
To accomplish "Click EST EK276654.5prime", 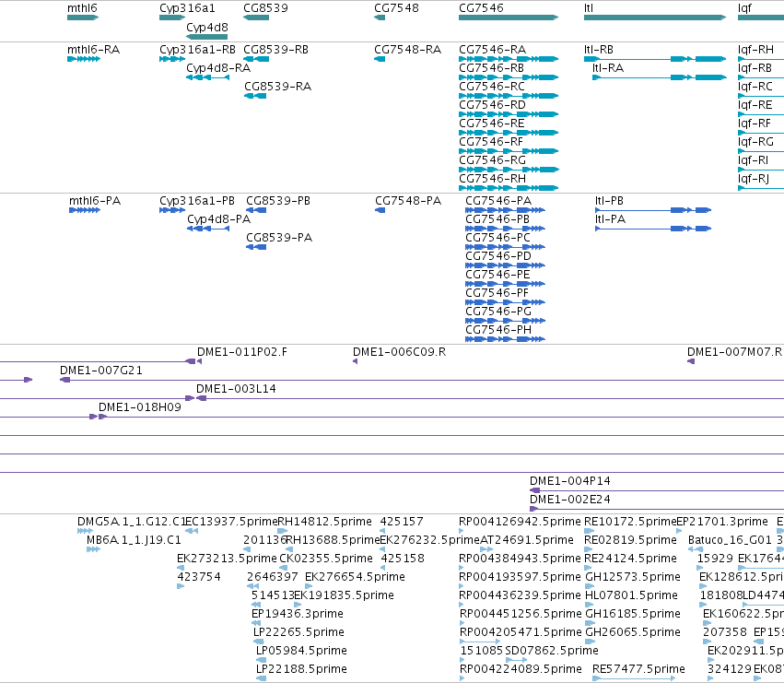I will click(x=355, y=577).
